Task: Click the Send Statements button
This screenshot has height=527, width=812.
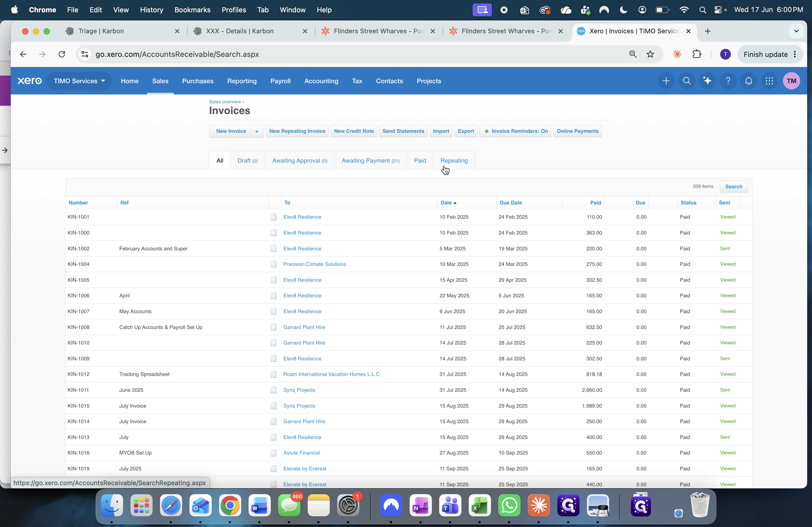Action: tap(403, 131)
